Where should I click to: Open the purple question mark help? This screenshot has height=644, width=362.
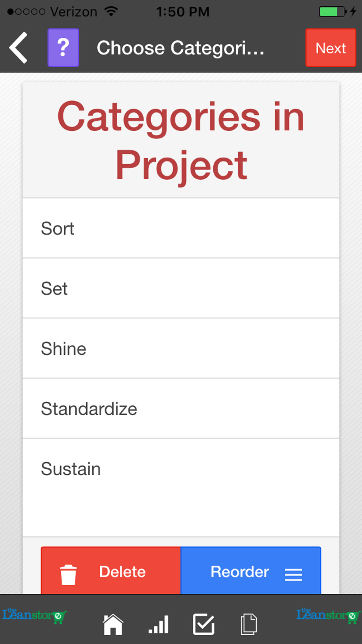pos(63,48)
